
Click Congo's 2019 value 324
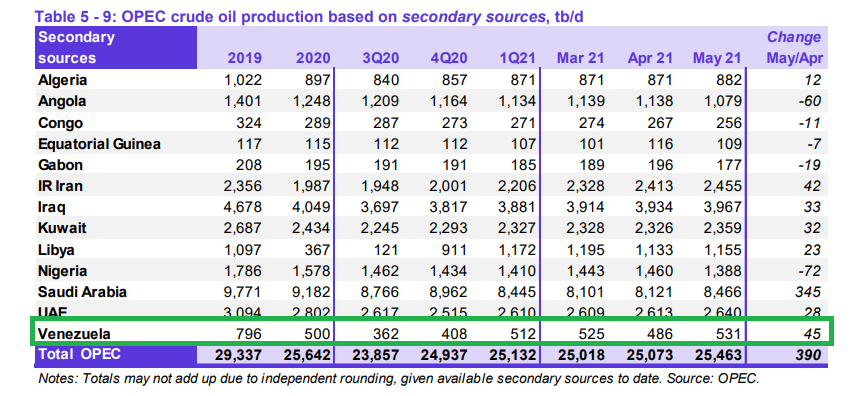click(x=248, y=123)
